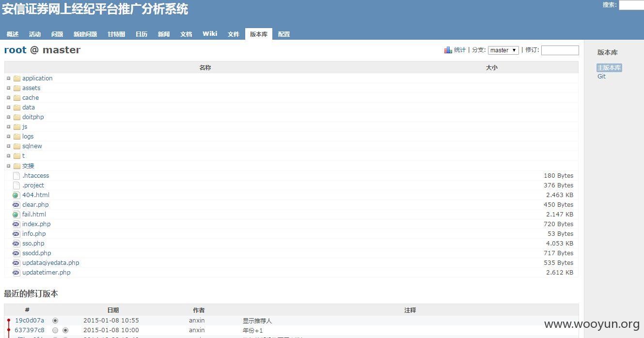Image resolution: width=644 pixels, height=338 pixels.
Task: Expand the js folder
Action: [8, 126]
